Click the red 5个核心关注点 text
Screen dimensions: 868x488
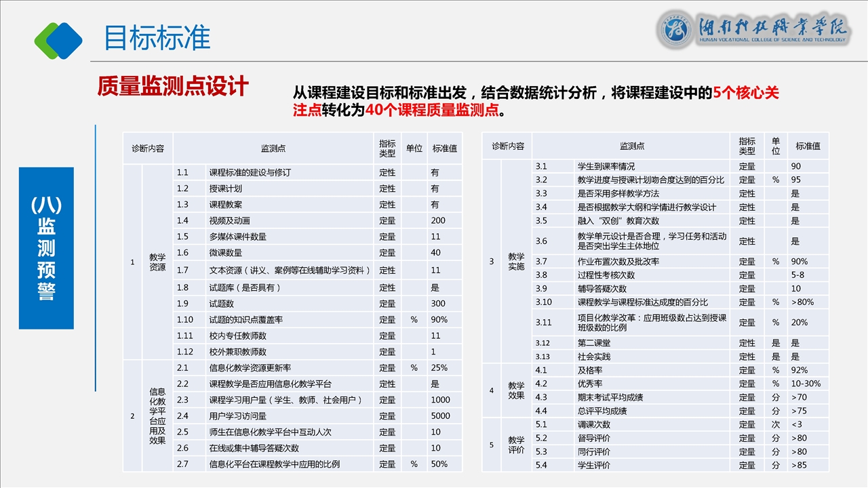pos(746,93)
